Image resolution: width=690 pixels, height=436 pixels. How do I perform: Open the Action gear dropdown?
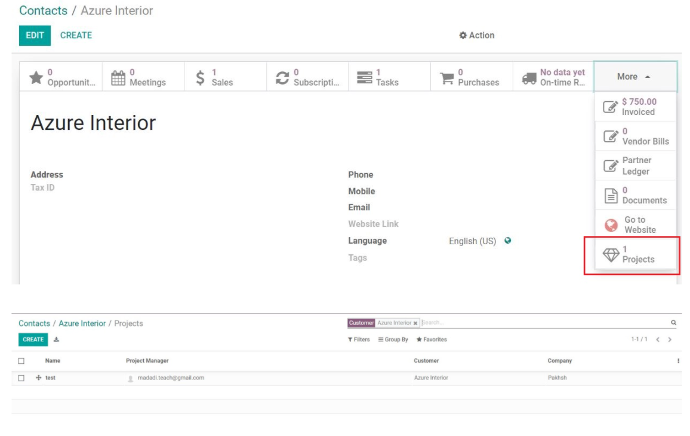pos(477,35)
